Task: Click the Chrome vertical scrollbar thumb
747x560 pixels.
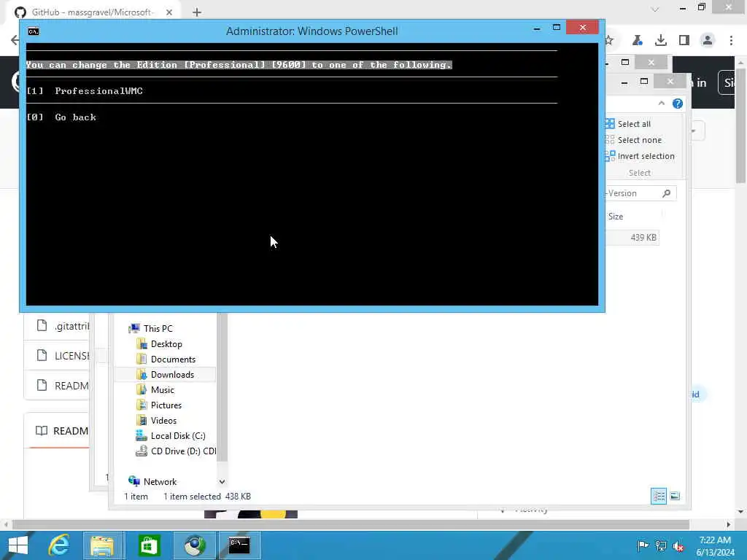Action: (x=740, y=125)
